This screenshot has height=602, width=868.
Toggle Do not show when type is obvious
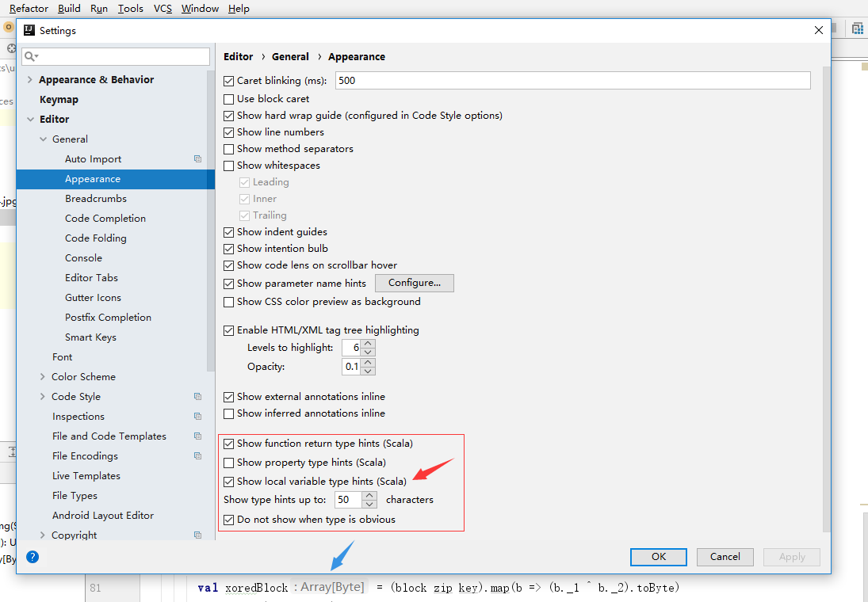coord(228,520)
